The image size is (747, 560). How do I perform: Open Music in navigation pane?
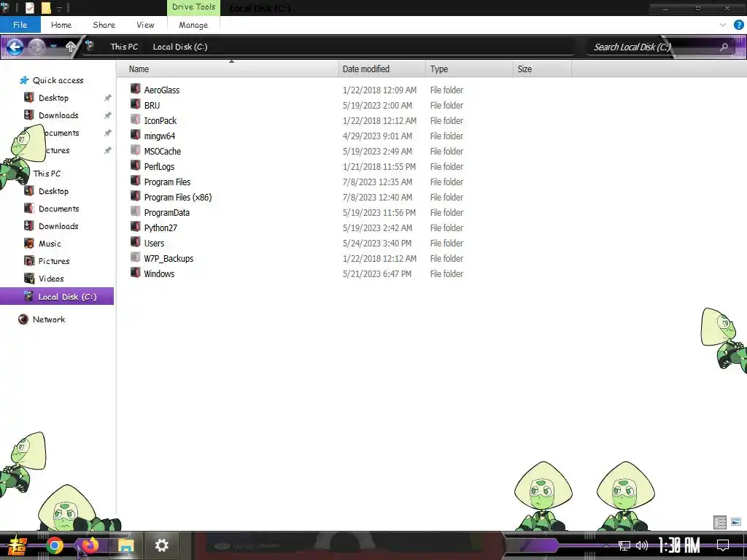[x=50, y=244]
